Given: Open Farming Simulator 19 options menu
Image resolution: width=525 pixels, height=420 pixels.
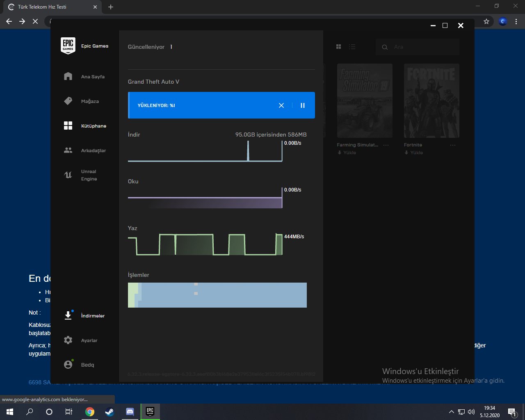Looking at the screenshot, I should 386,145.
